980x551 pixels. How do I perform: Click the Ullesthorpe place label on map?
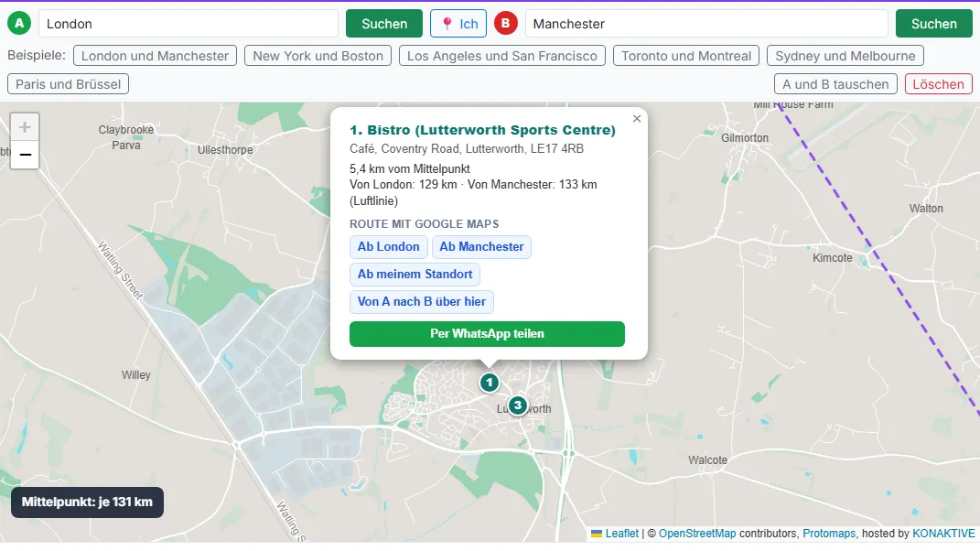coord(225,149)
